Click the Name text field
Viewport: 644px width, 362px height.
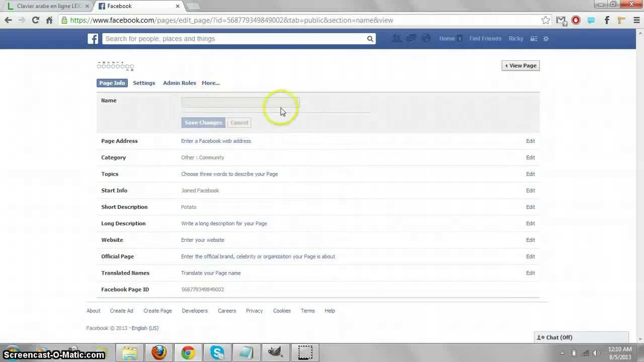click(x=240, y=102)
